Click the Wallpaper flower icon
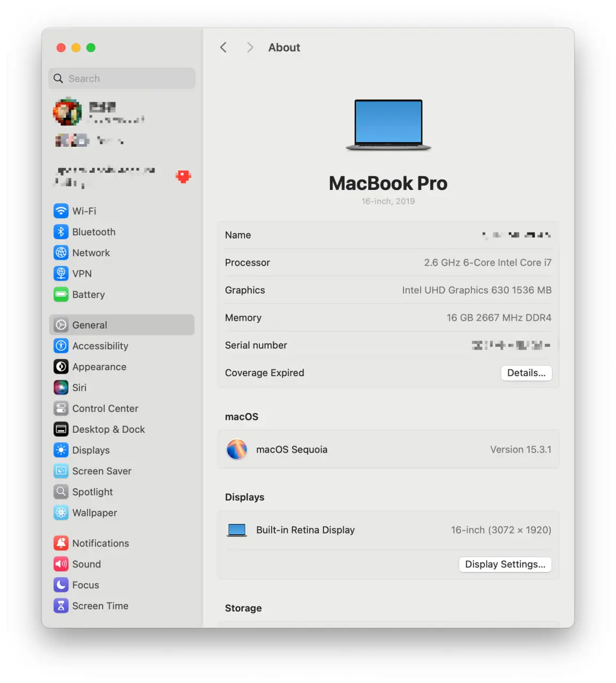 pos(61,513)
